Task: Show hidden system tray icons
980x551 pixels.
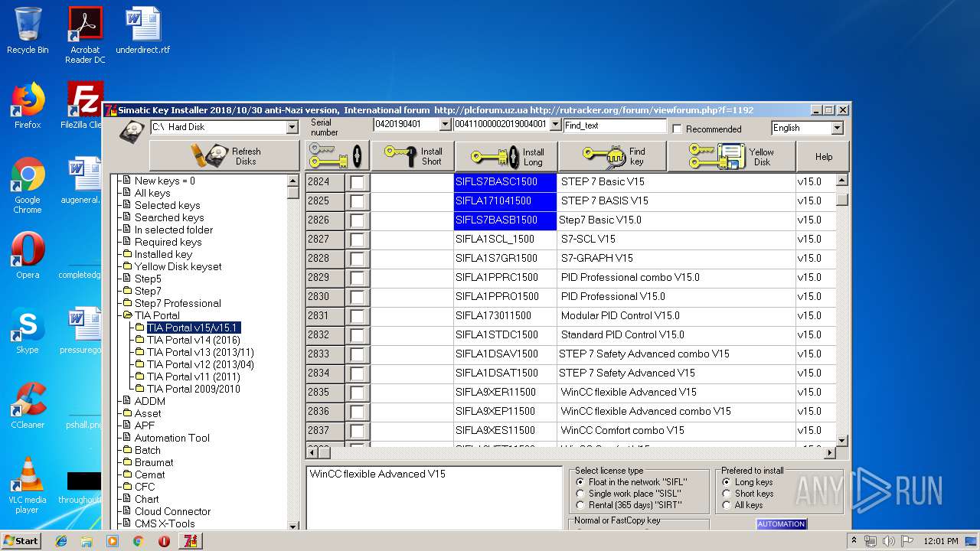Action: tap(854, 541)
